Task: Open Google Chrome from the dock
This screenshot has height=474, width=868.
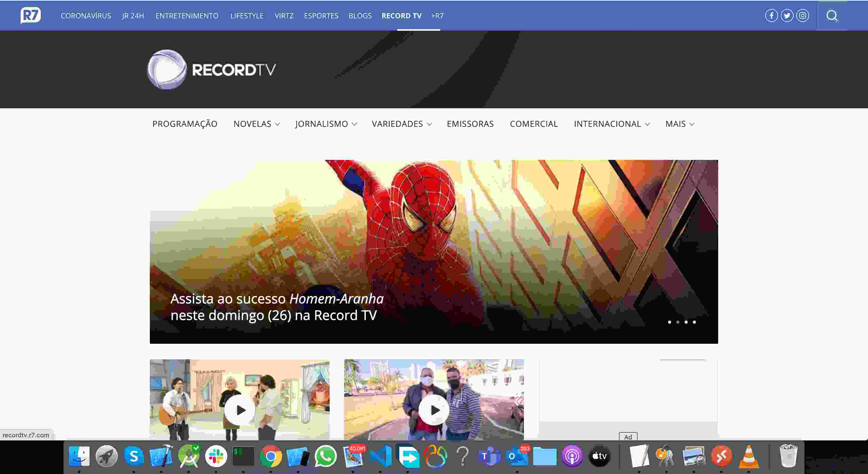Action: point(270,456)
